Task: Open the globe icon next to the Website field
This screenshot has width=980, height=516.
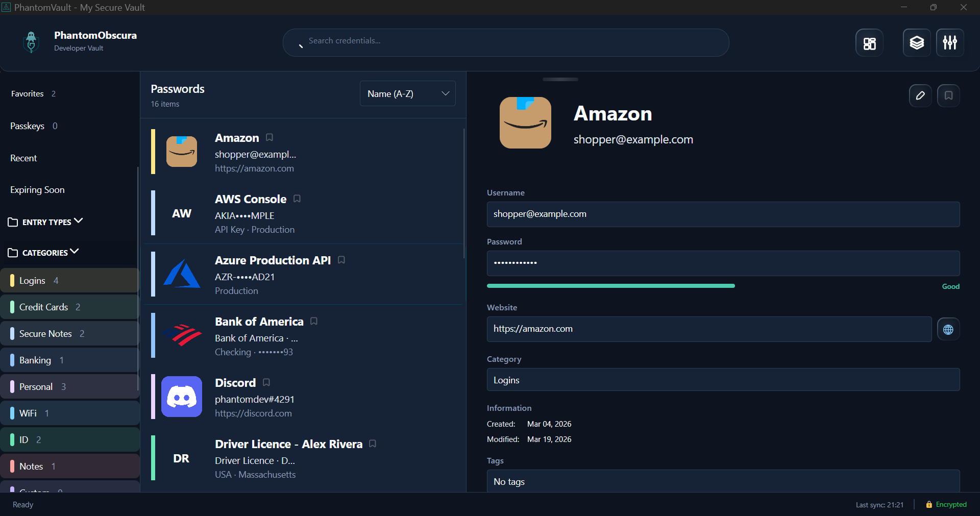Action: tap(948, 329)
